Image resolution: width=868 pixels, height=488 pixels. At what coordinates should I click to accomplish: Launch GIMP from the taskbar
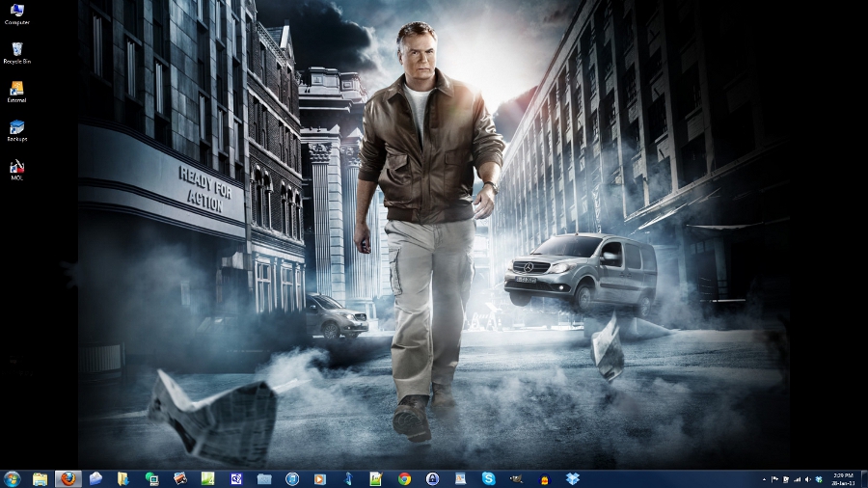click(x=517, y=479)
